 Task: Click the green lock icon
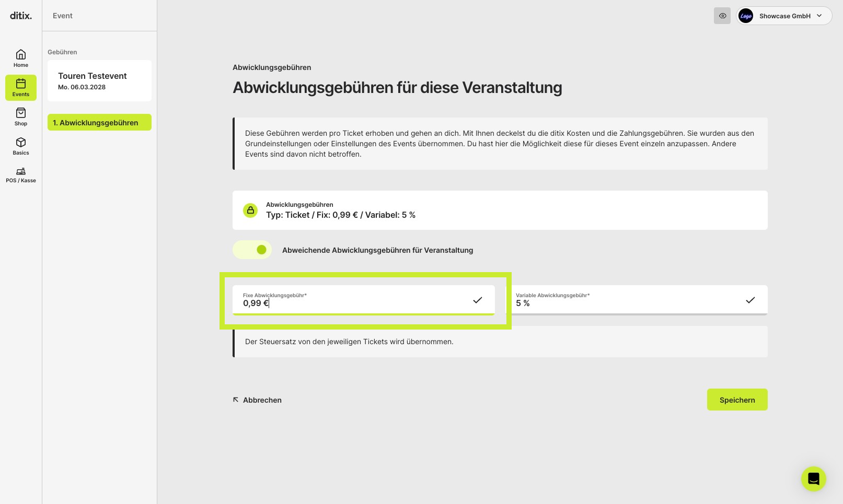(250, 210)
